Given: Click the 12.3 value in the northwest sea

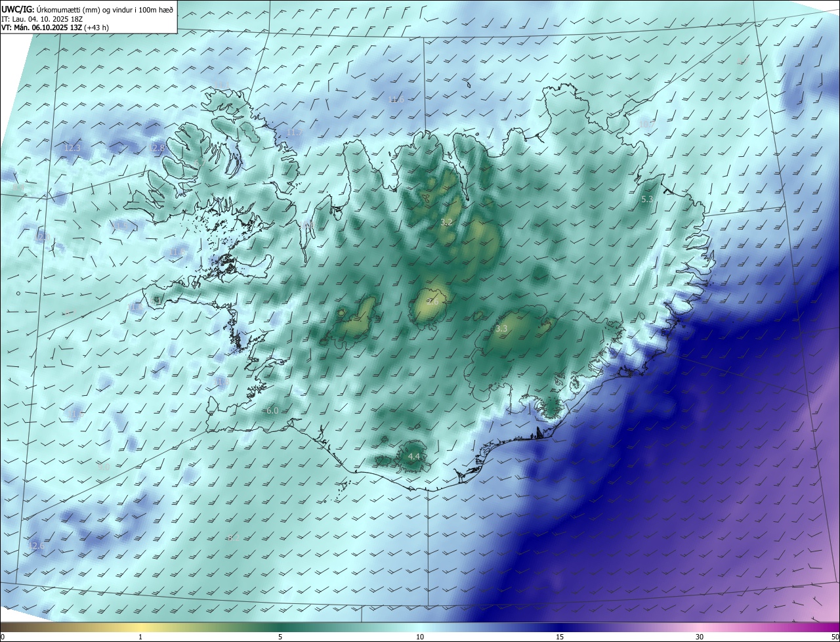Looking at the screenshot, I should pyautogui.click(x=72, y=148).
